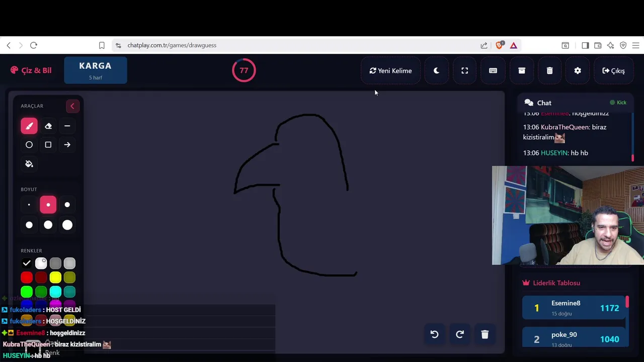
Task: Redo the drawing stroke
Action: 460,334
